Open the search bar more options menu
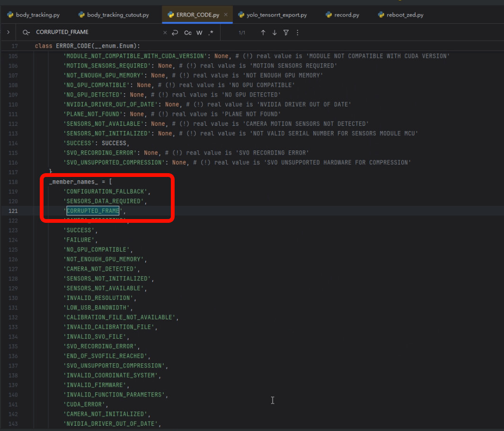The height and width of the screenshot is (431, 504). [297, 33]
